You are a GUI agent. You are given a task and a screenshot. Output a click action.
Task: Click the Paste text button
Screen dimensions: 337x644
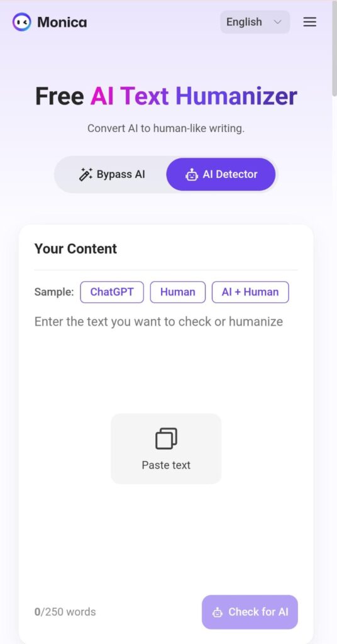(x=166, y=448)
